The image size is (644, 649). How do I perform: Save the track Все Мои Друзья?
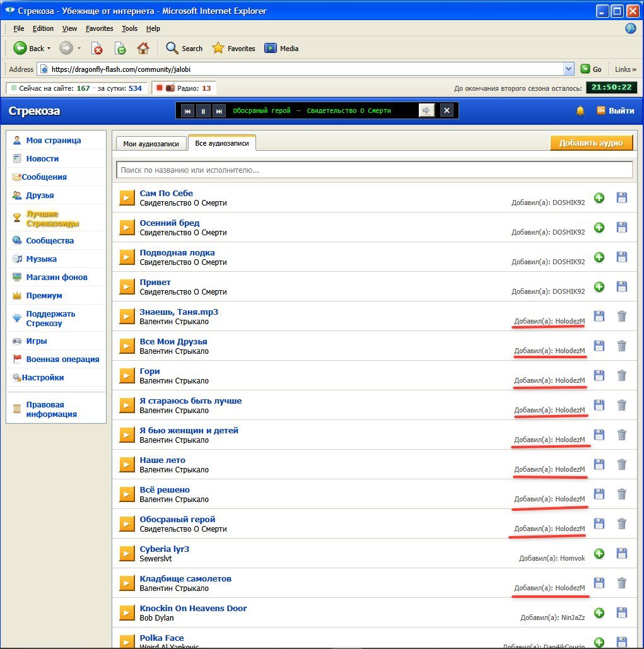599,346
